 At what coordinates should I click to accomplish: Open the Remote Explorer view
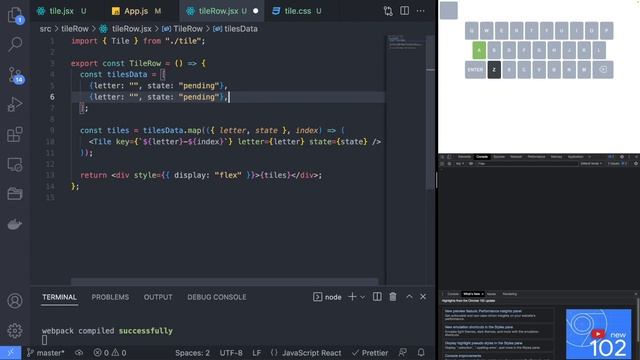point(15,164)
